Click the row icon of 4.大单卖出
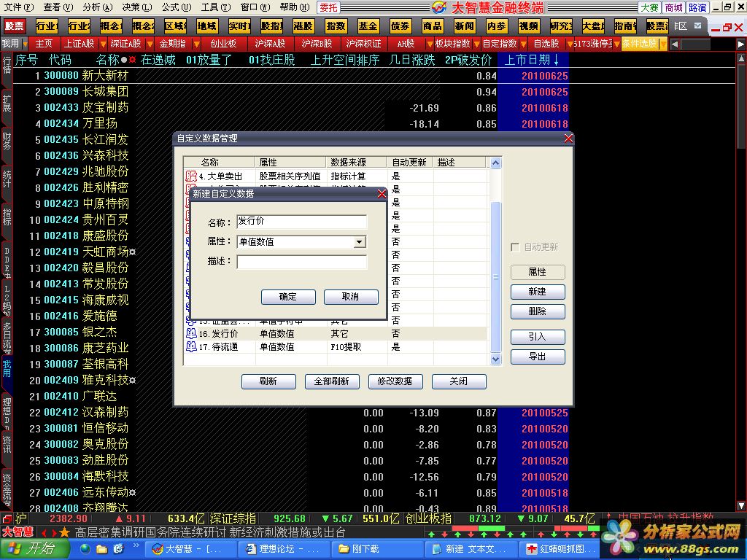 pos(191,176)
